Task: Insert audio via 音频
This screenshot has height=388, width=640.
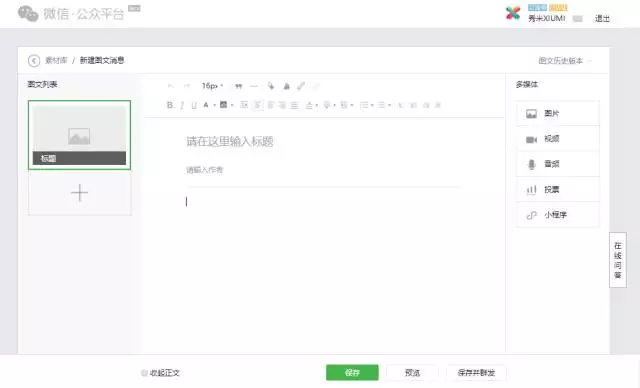Action: 558,164
